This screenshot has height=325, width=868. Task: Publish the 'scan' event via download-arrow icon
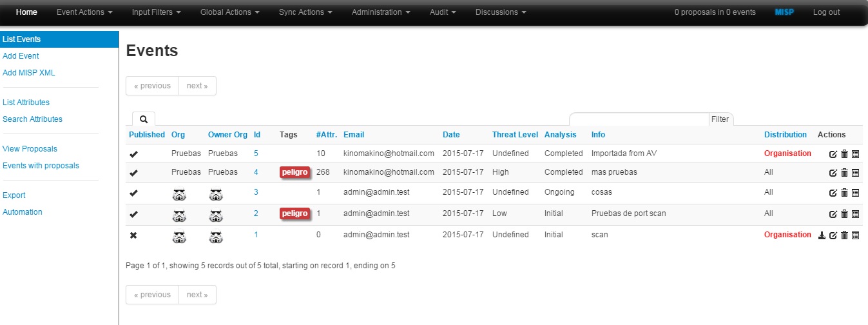point(822,235)
